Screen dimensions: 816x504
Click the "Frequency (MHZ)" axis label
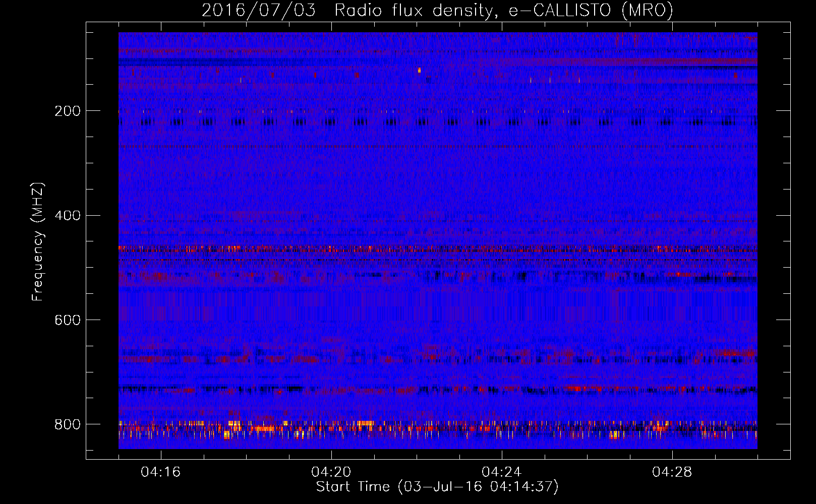pyautogui.click(x=38, y=241)
